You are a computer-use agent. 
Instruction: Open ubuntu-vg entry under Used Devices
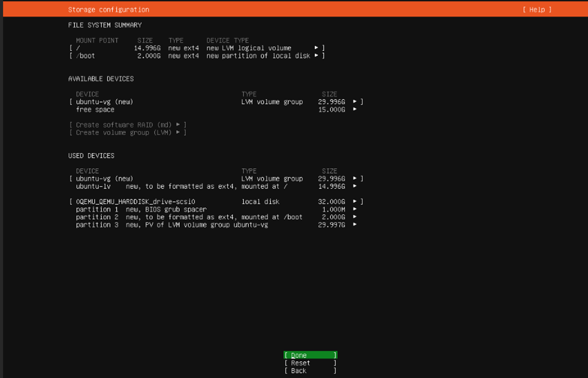point(216,179)
